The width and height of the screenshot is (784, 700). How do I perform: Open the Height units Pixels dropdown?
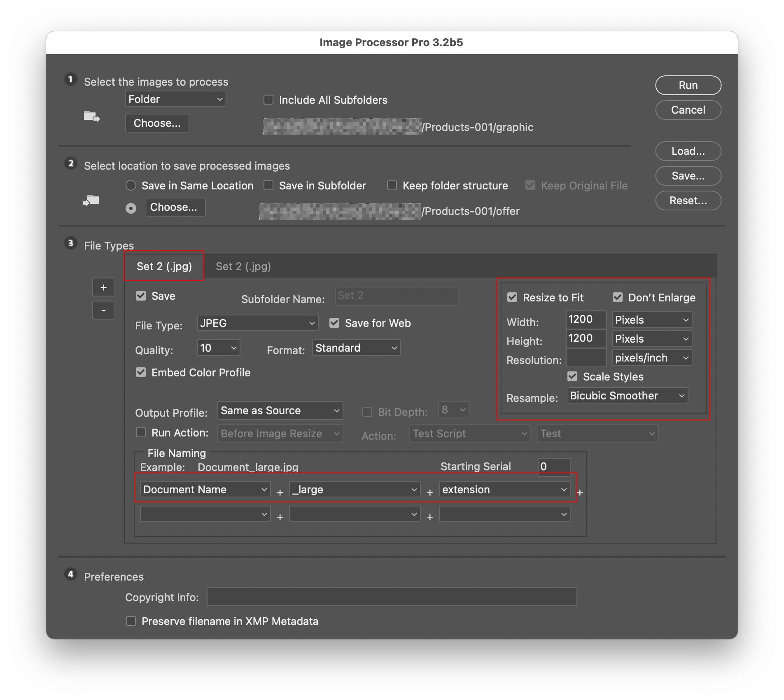coord(652,339)
